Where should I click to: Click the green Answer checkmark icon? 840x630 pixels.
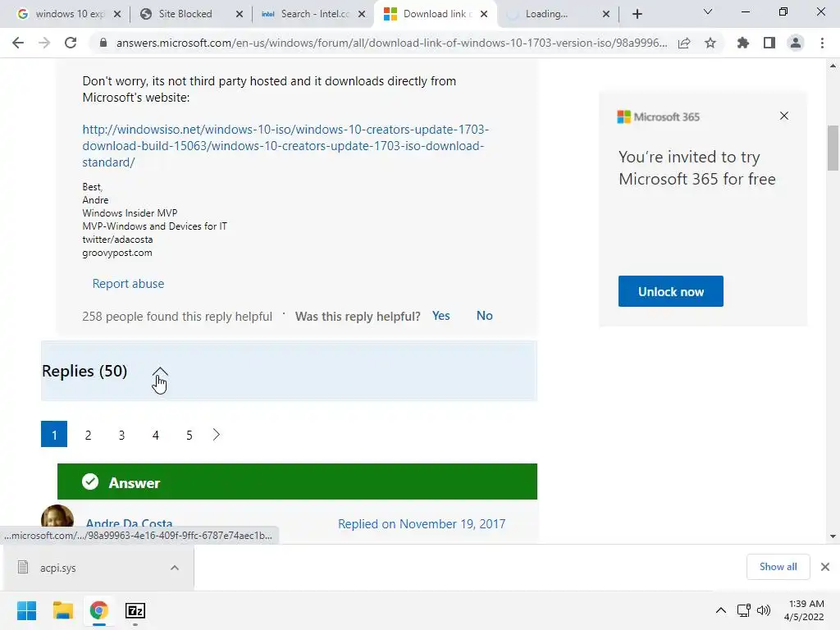coord(90,482)
